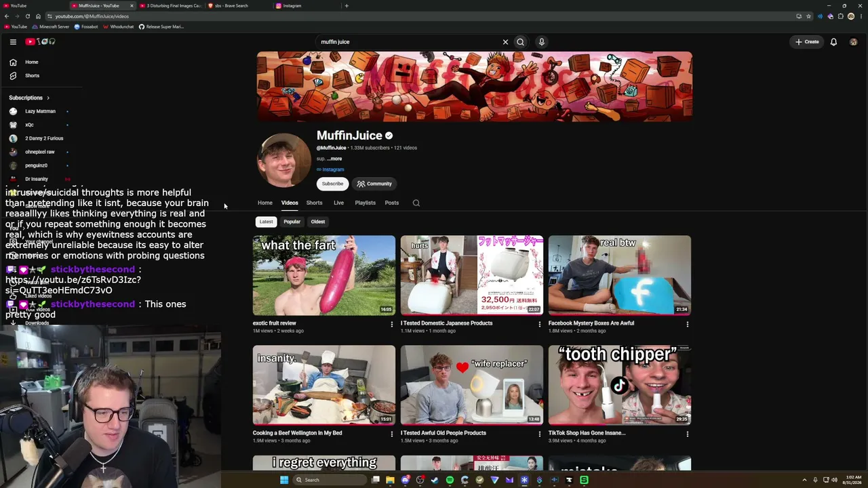Open the Windows Start menu
The image size is (868, 488).
pos(284,480)
